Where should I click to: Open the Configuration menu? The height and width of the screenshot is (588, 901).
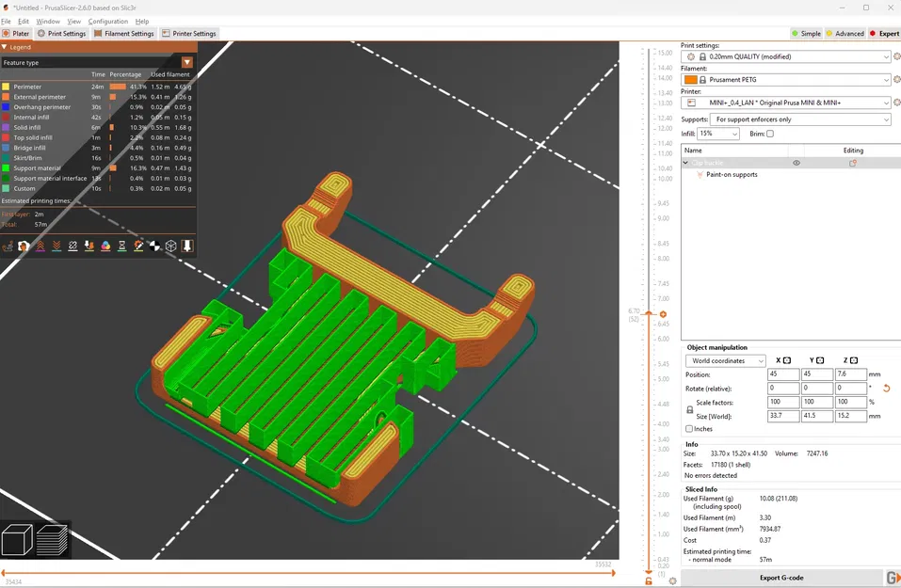pyautogui.click(x=107, y=21)
